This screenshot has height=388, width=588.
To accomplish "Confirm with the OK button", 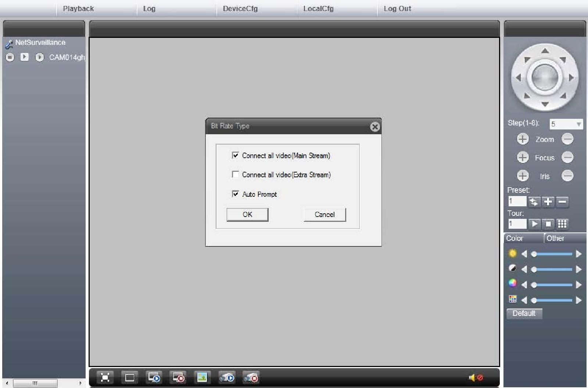I will click(x=247, y=214).
